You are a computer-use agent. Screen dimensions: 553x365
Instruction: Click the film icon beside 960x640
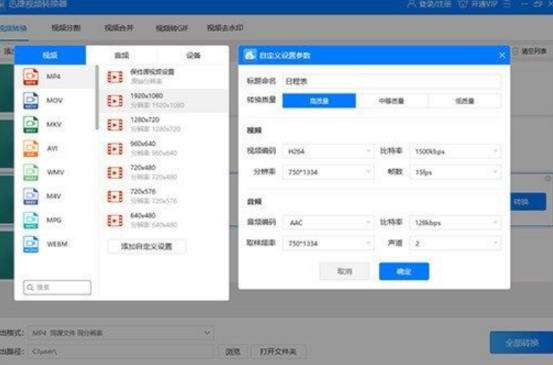tap(115, 149)
